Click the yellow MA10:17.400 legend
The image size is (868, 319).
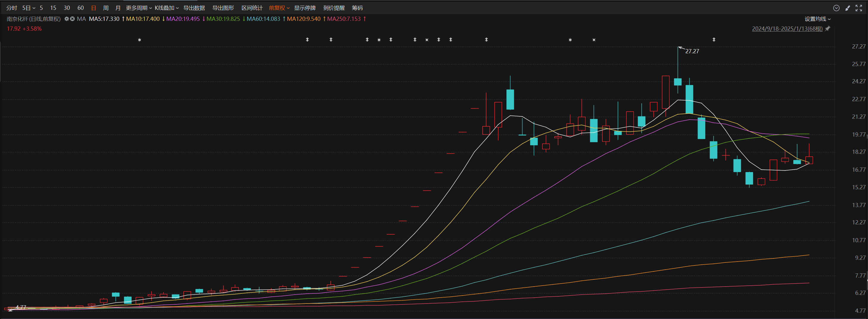143,19
